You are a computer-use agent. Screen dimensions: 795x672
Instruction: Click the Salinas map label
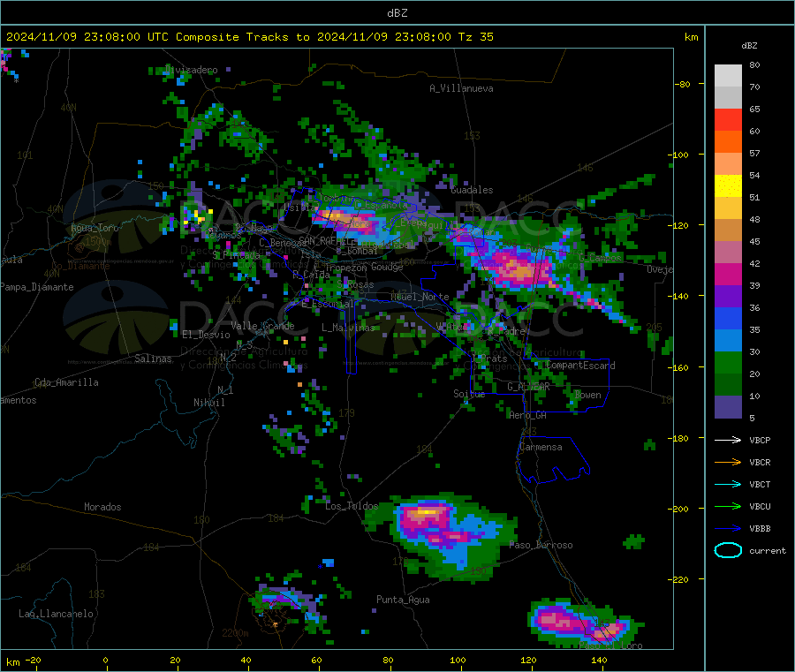pyautogui.click(x=153, y=359)
